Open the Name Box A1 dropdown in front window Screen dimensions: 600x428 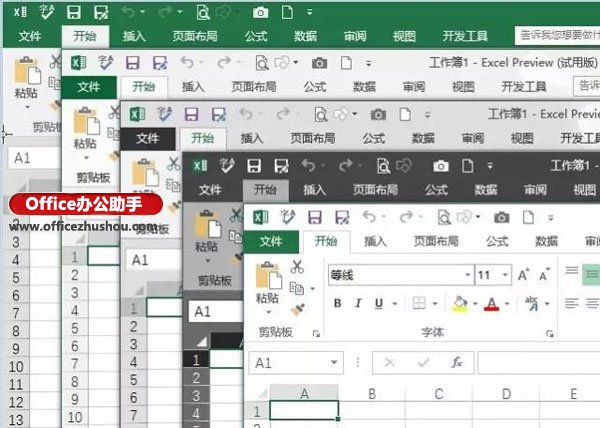pyautogui.click(x=334, y=362)
